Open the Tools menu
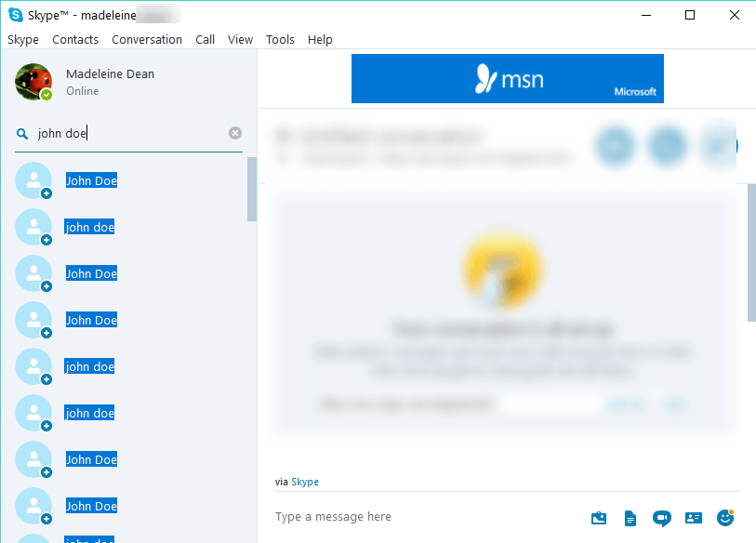Viewport: 756px width, 543px height. point(280,39)
